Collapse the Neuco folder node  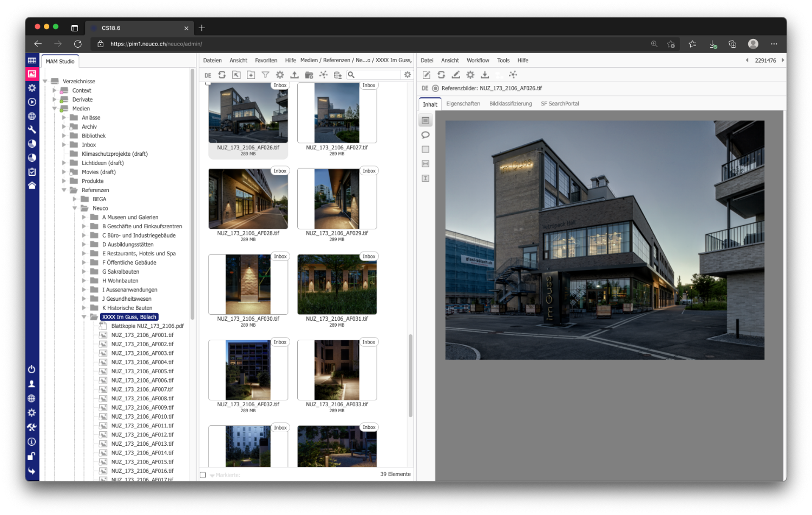(x=75, y=208)
